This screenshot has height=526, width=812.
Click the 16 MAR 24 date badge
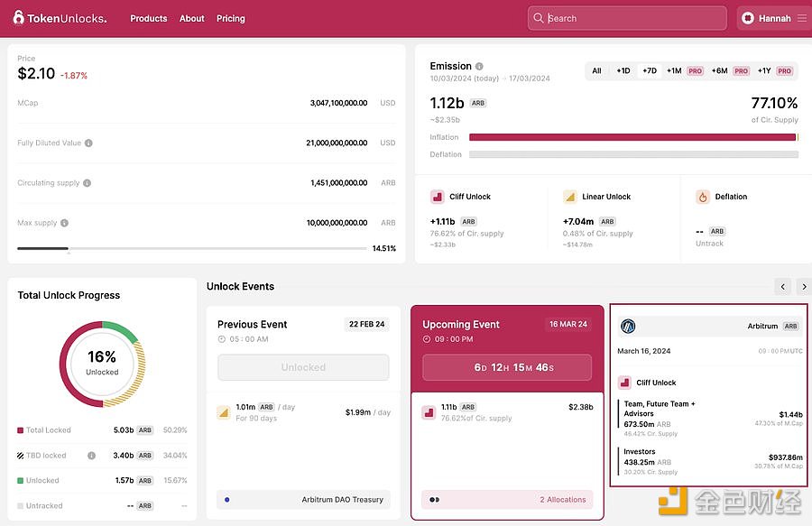568,324
